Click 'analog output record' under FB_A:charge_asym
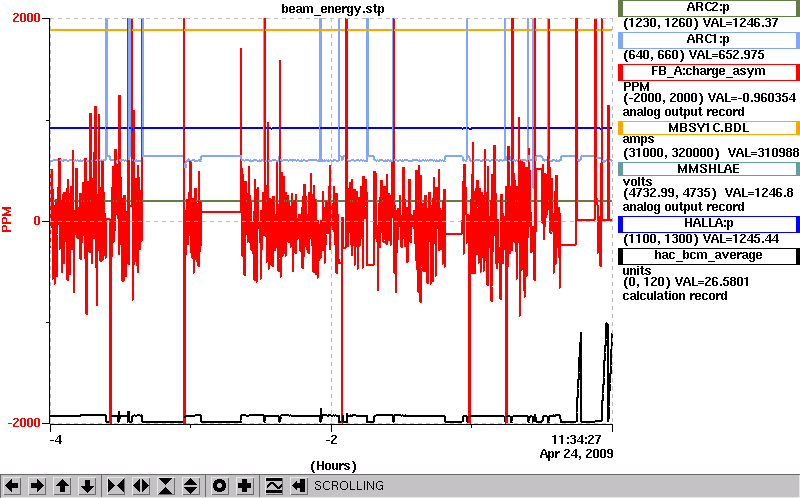Viewport: 800px width, 498px height. [683, 112]
